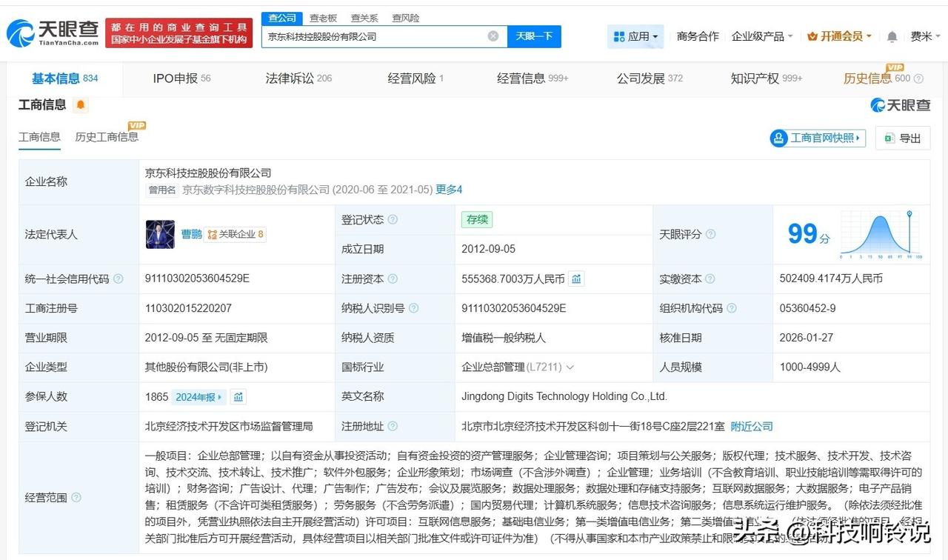Open the 知识产权 tab
Image resolution: width=948 pixels, height=560 pixels.
[767, 79]
